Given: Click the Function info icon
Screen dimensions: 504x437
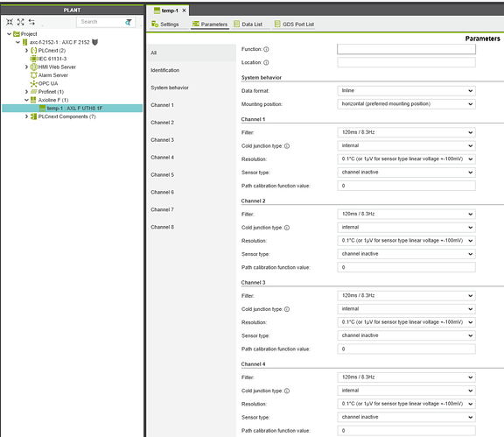Looking at the screenshot, I should [266, 49].
